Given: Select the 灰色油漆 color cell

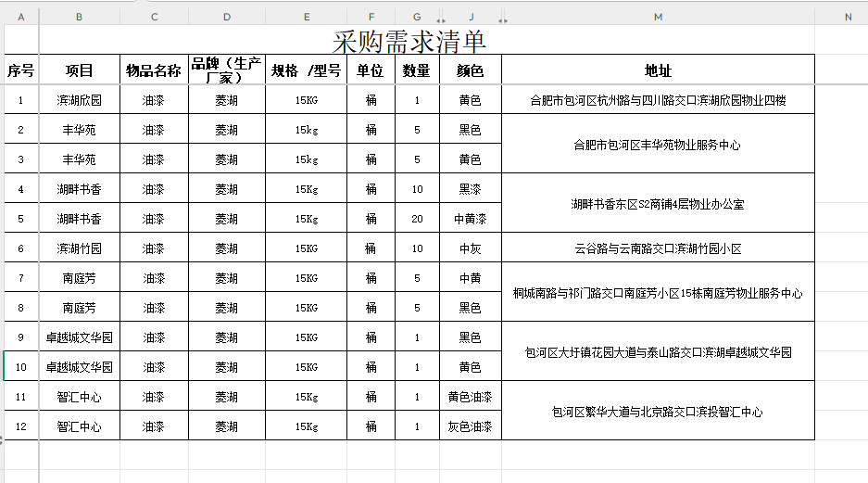Looking at the screenshot, I should 470,426.
